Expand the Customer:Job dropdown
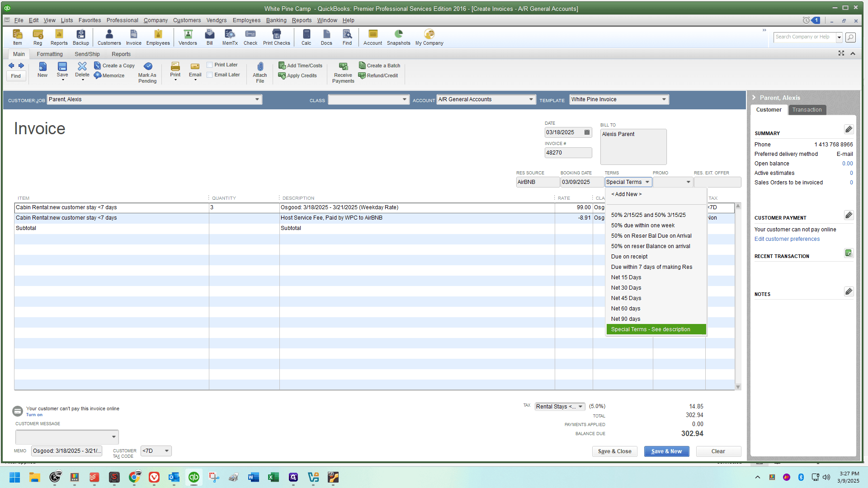This screenshot has height=488, width=868. tap(257, 99)
